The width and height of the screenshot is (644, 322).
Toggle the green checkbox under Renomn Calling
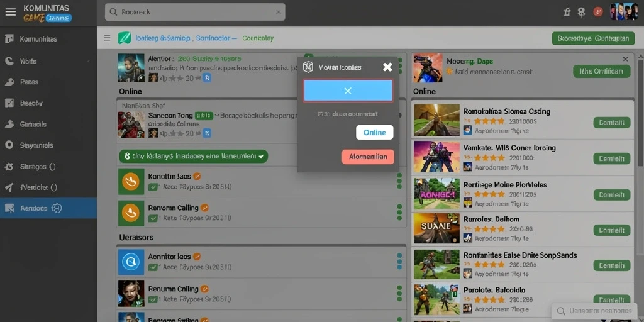click(153, 218)
